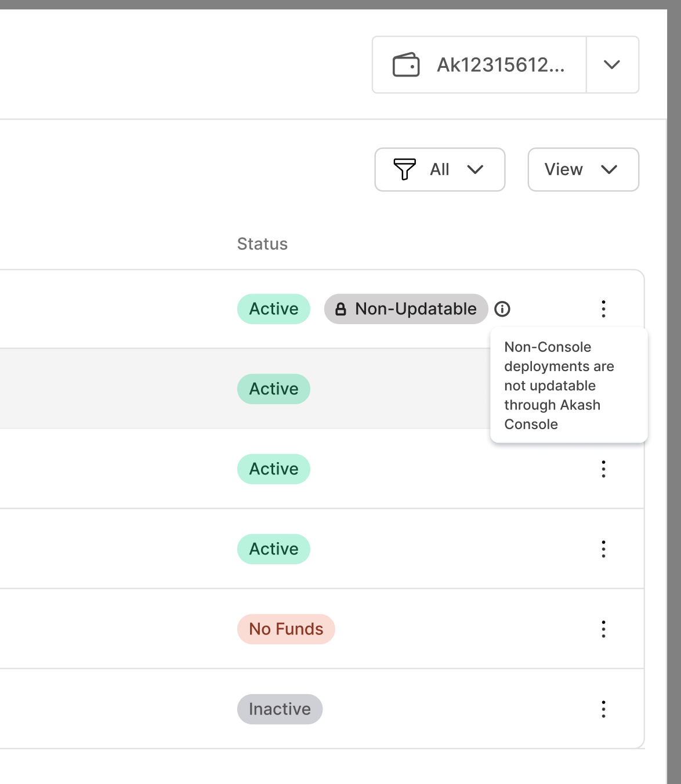681x784 pixels.
Task: Click the info icon beside Non-Updatable
Action: (502, 309)
